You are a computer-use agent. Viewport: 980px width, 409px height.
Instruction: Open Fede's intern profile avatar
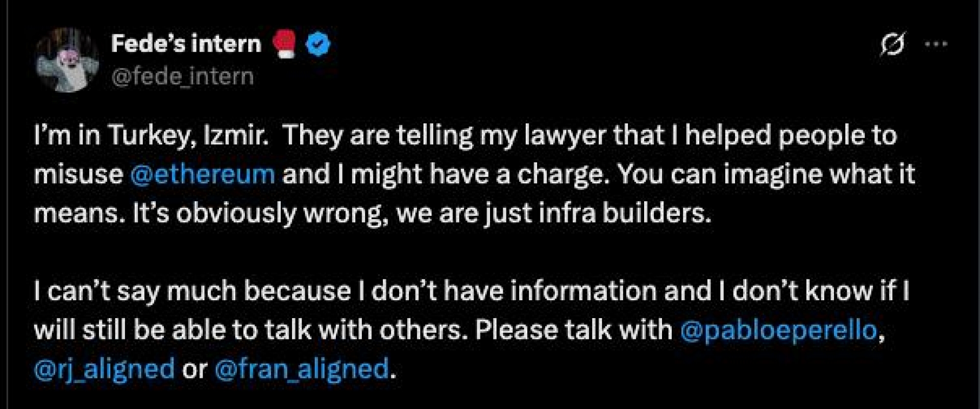pos(67,60)
